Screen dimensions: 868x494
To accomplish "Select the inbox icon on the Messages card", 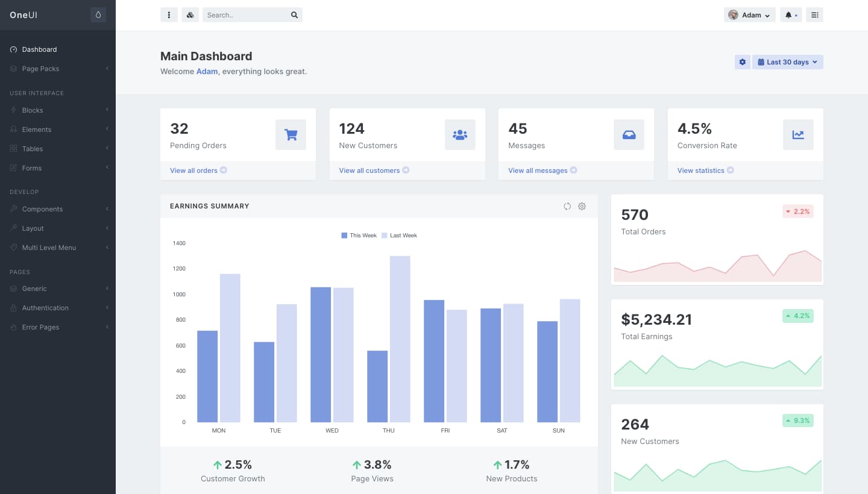I will 629,134.
